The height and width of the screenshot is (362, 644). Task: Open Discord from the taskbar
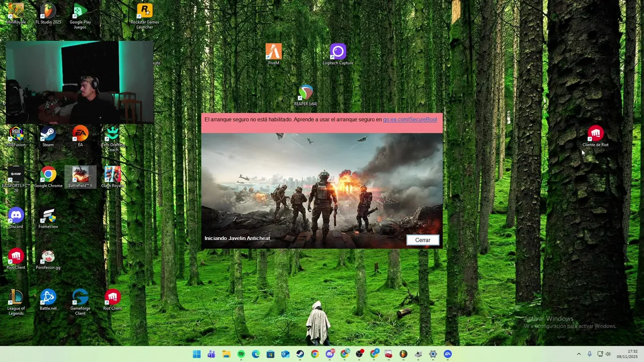330,354
